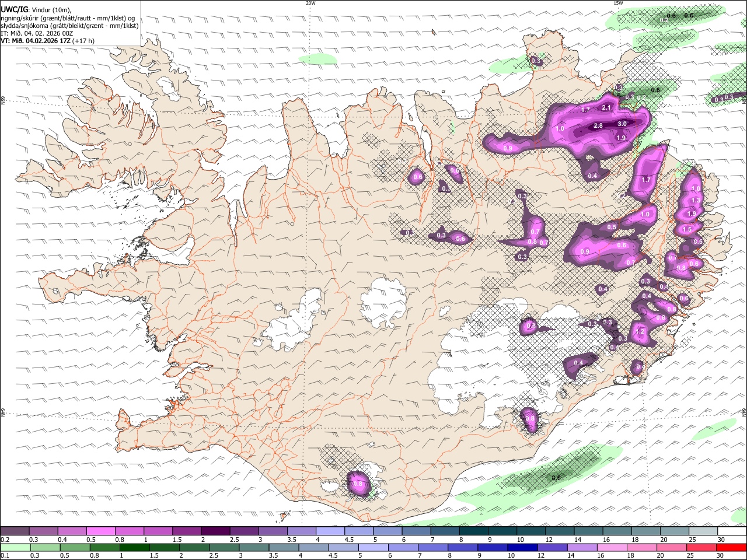Select the dark green 1 swatch in the lower legend row

(135, 547)
